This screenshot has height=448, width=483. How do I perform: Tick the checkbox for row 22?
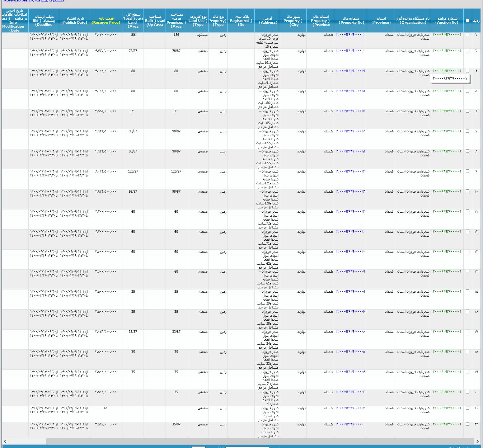coord(467,424)
